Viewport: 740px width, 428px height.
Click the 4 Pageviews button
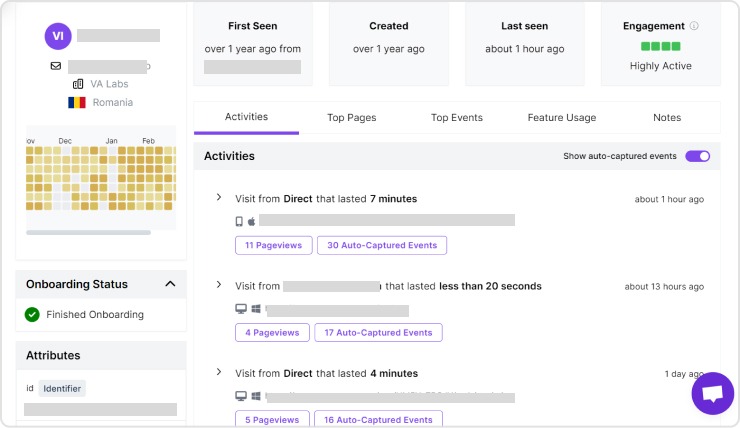272,333
